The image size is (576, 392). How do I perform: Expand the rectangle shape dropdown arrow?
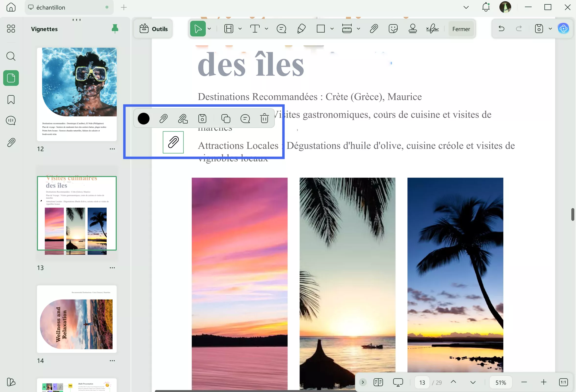click(x=332, y=29)
